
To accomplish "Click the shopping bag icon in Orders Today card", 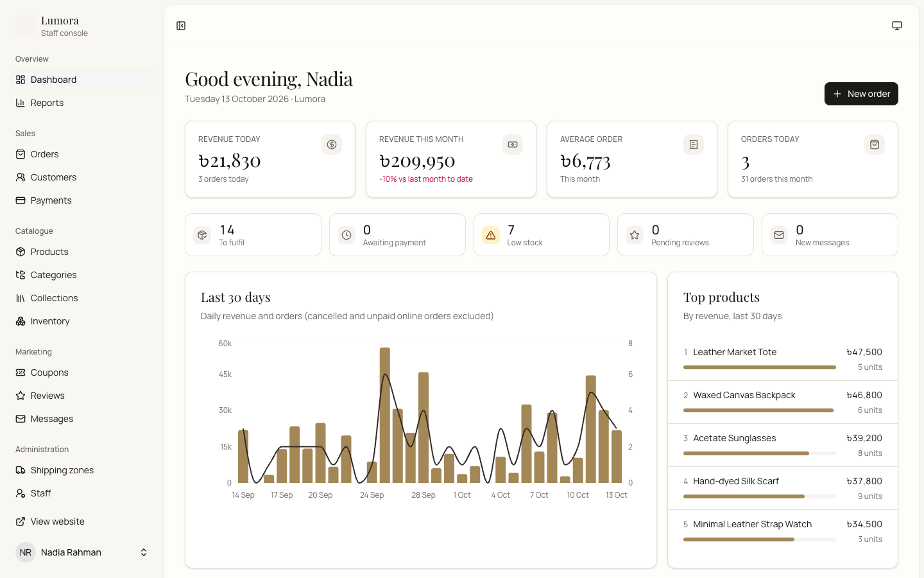I will click(875, 144).
